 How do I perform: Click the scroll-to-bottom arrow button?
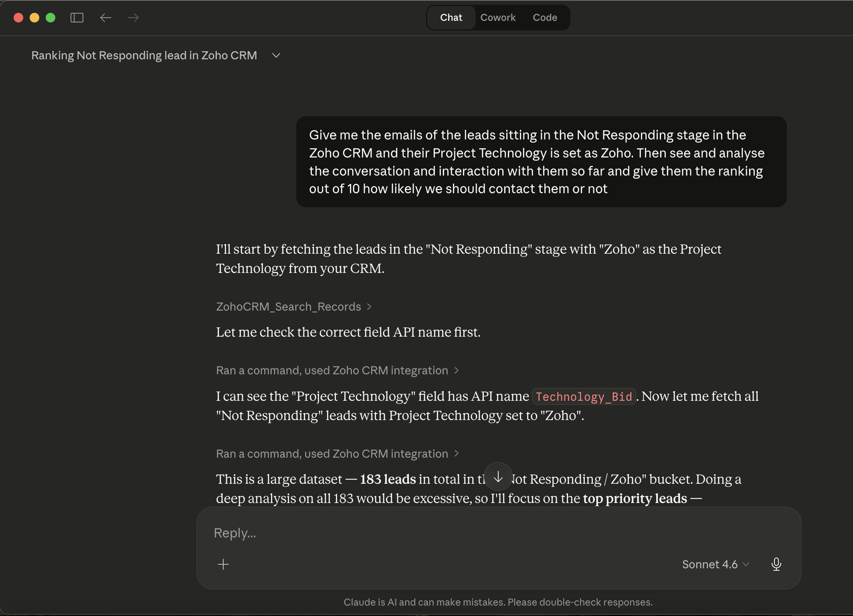[498, 477]
